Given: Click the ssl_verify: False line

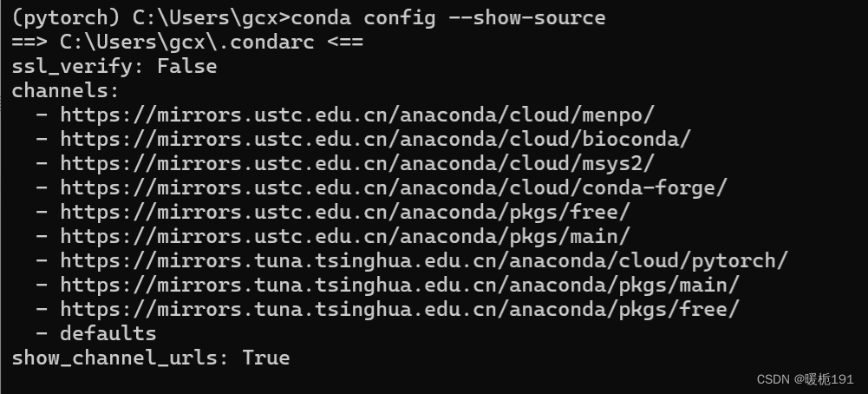Looking at the screenshot, I should pos(114,67).
